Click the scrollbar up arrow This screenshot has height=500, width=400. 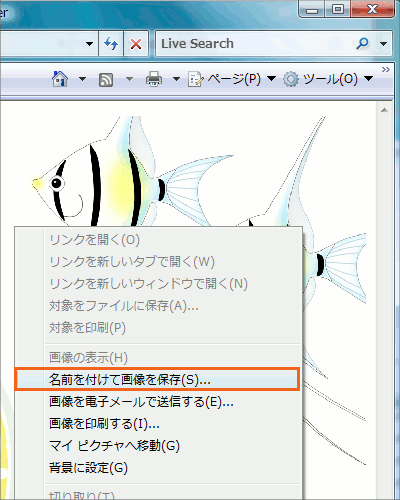384,110
